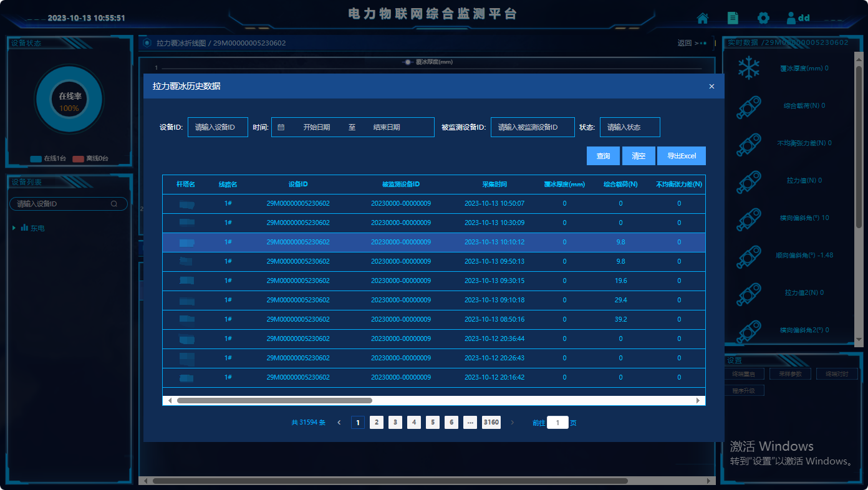Click the sensor icon beside 拉力值(N) 0
The width and height of the screenshot is (868, 490).
(x=748, y=181)
